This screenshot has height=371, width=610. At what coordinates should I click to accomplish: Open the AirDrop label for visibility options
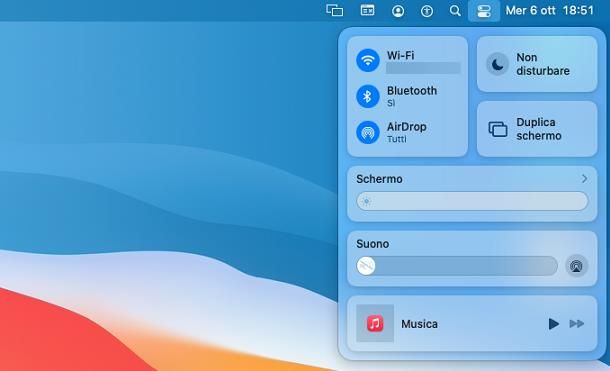[407, 127]
